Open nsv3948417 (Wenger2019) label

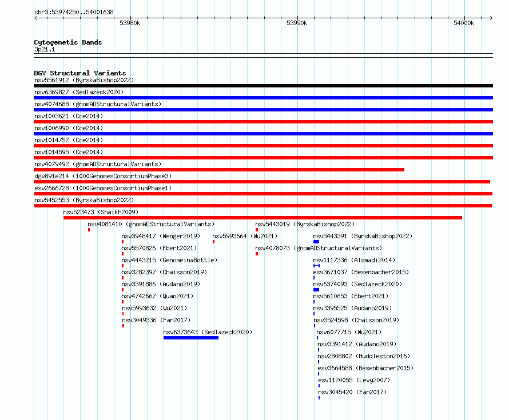pyautogui.click(x=161, y=236)
